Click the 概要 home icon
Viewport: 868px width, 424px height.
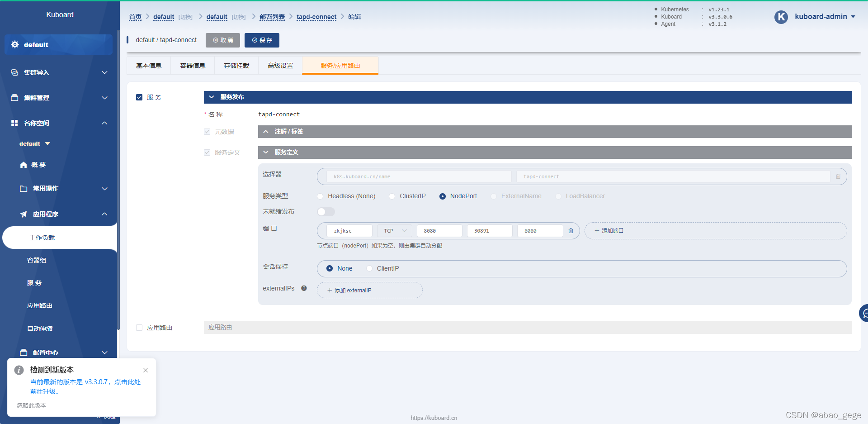pyautogui.click(x=24, y=165)
